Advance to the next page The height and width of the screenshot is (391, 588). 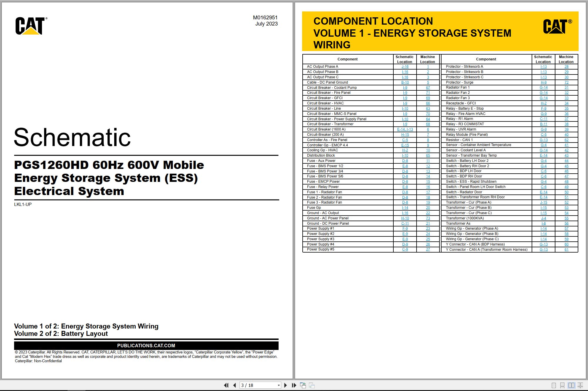click(285, 385)
